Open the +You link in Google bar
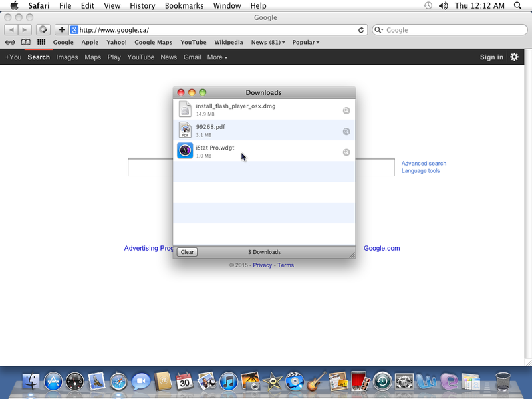The image size is (532, 399). point(13,57)
